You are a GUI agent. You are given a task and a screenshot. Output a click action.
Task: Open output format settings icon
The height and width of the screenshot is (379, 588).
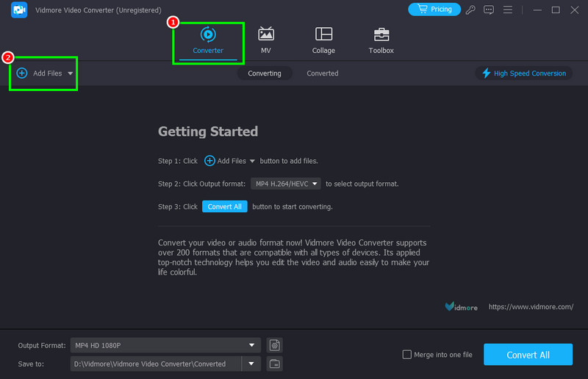[x=274, y=345]
